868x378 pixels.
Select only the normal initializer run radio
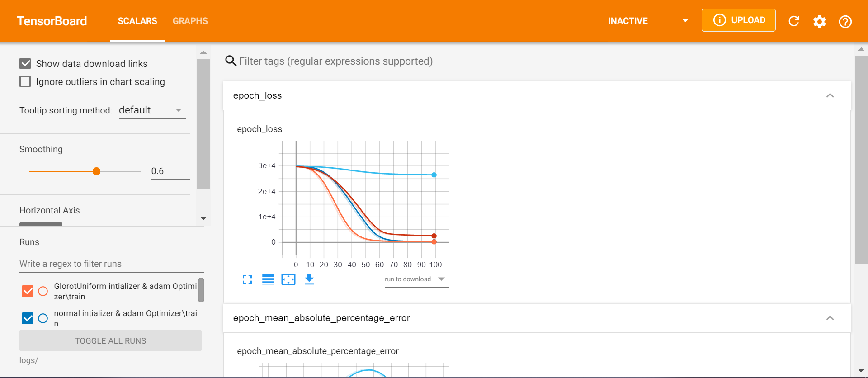coord(43,318)
